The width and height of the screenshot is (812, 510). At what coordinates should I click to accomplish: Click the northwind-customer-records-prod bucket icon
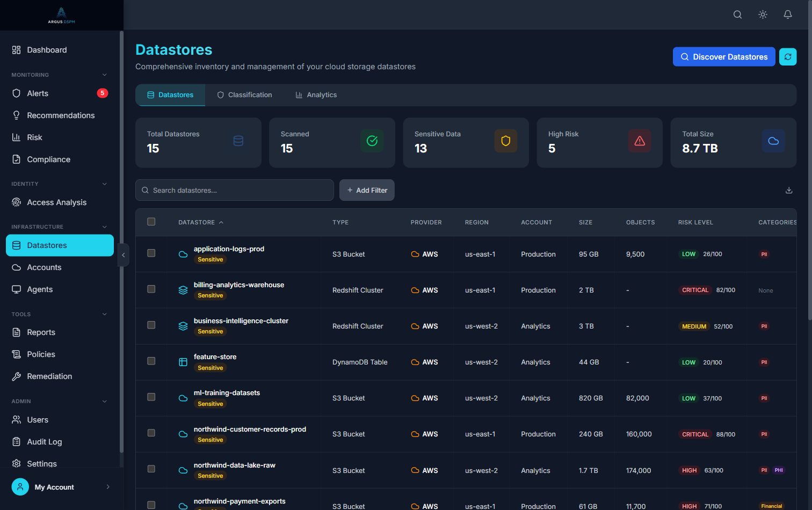183,434
